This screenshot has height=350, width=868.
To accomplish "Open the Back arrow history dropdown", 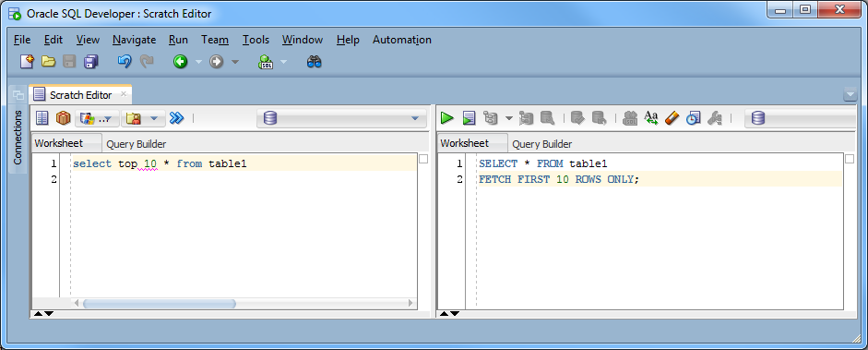I will click(x=198, y=62).
